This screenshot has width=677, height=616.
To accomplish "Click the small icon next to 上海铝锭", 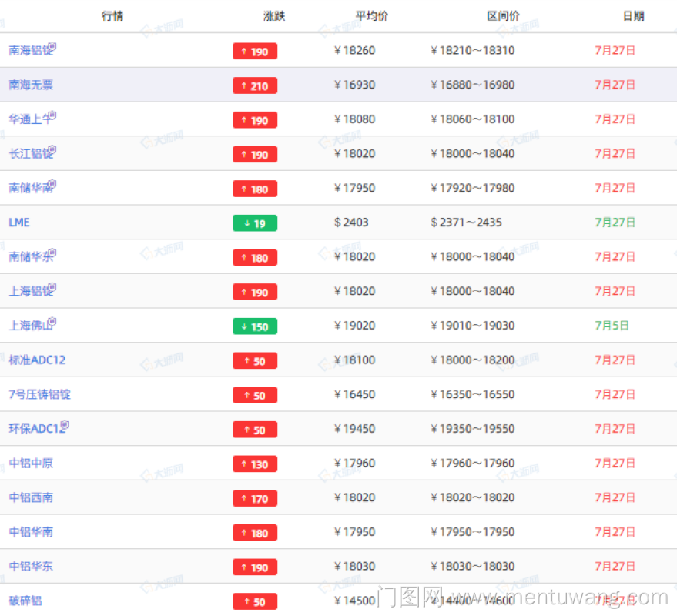I will (52, 288).
